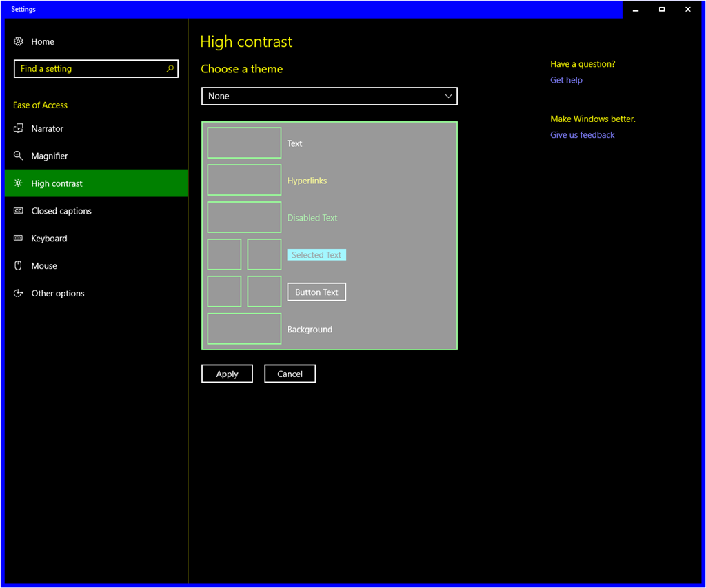Go back to Settings Home
This screenshot has width=706, height=588.
(x=96, y=41)
